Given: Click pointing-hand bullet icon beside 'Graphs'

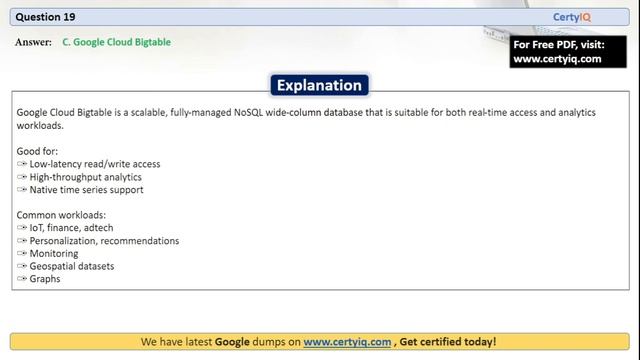Looking at the screenshot, I should [x=22, y=279].
